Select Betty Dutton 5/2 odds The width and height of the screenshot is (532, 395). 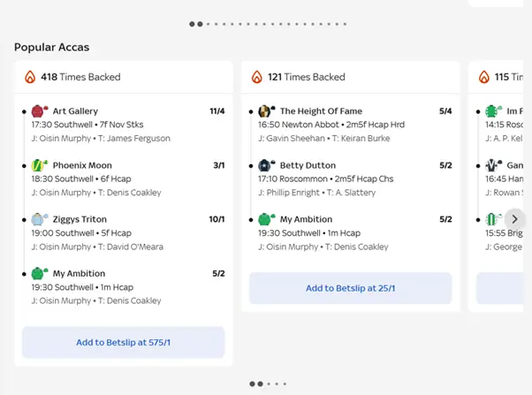pos(445,165)
